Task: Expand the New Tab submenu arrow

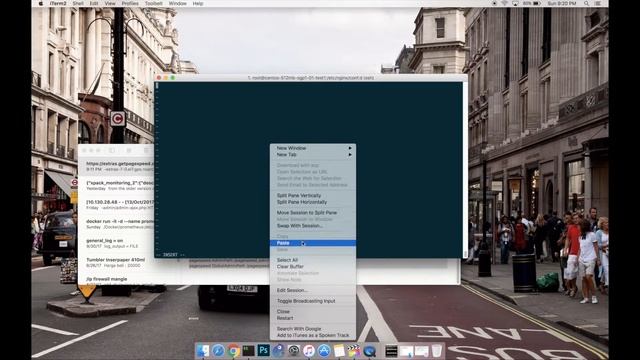Action: [x=350, y=155]
